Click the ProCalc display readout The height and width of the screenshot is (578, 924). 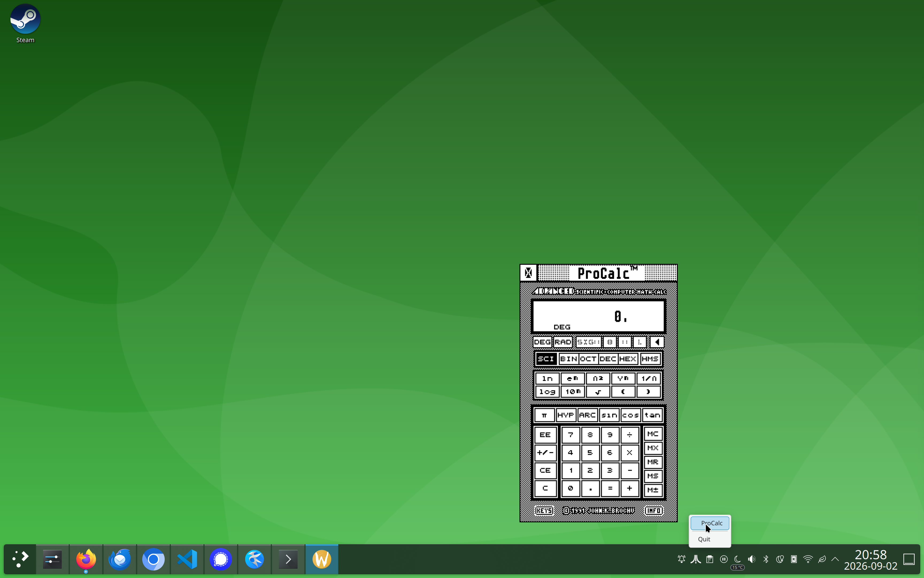(598, 316)
